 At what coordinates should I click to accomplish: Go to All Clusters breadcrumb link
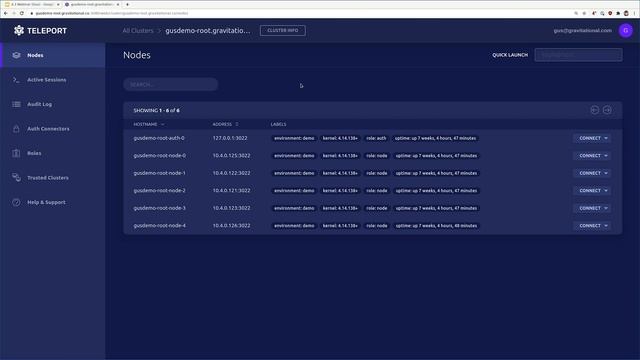[138, 31]
